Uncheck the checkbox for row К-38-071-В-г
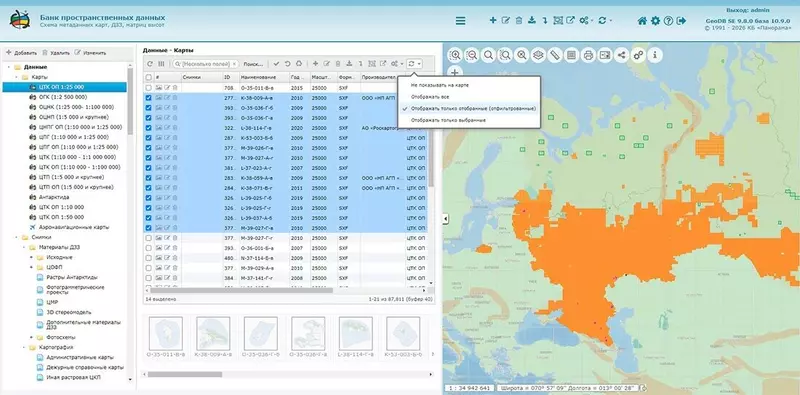 148,188
